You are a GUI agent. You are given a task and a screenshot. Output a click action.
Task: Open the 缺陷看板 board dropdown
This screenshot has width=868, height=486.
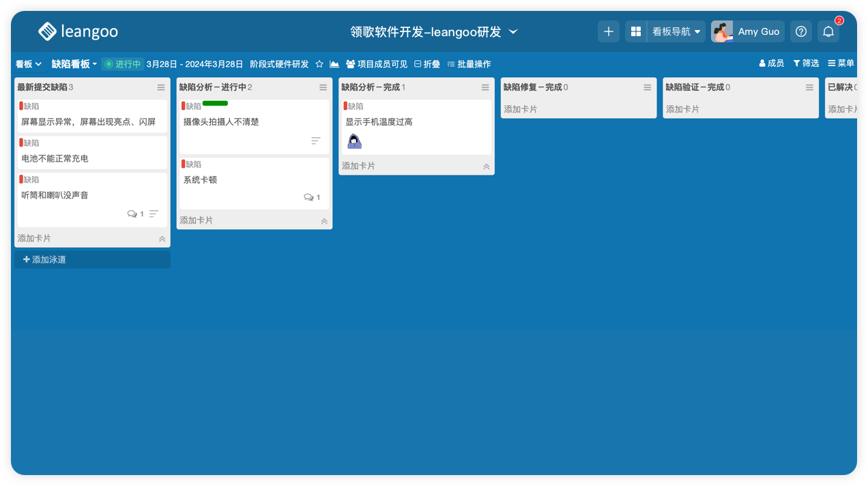(x=74, y=64)
